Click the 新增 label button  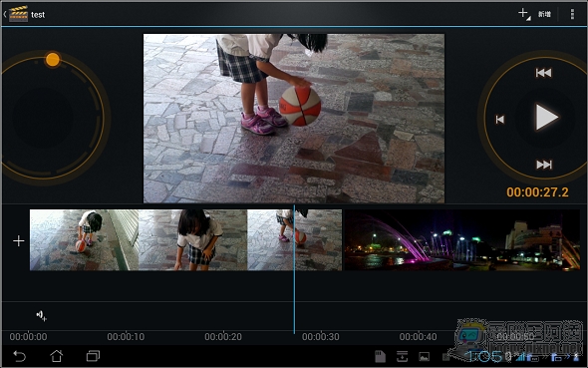tap(544, 14)
